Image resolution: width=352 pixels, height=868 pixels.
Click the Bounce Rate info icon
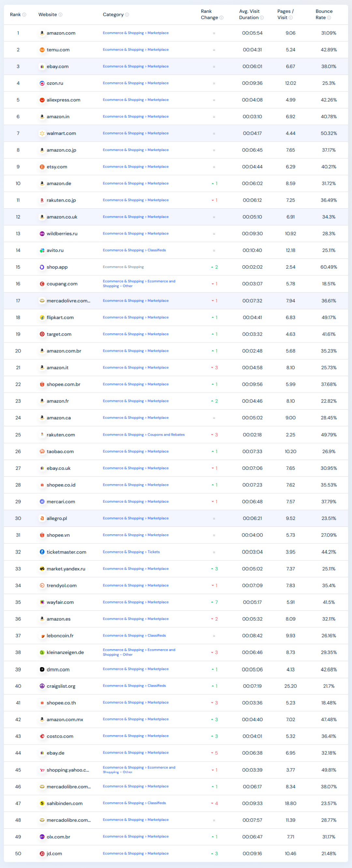point(329,18)
